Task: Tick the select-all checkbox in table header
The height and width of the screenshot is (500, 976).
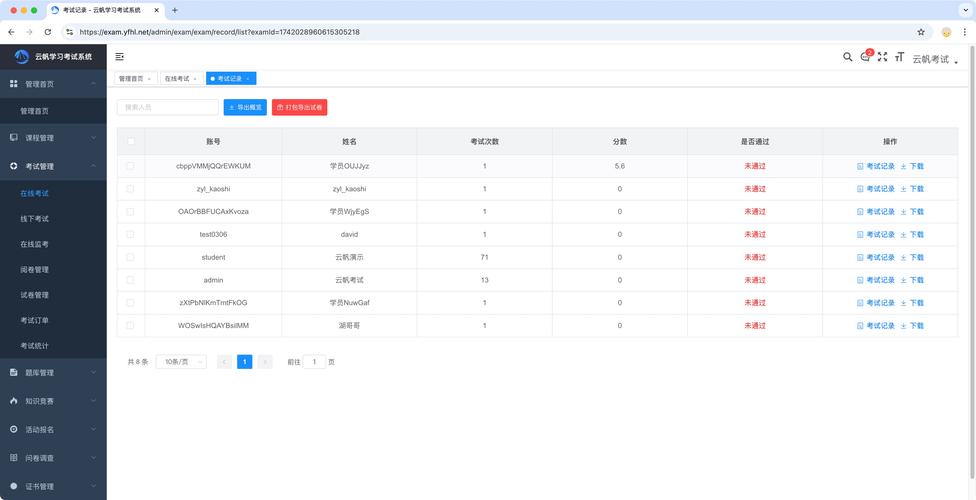Action: click(130, 142)
